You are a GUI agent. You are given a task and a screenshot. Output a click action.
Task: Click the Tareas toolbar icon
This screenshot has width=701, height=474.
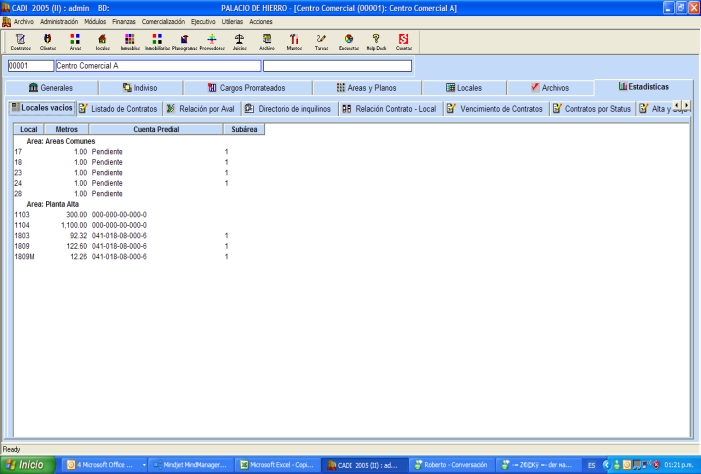tap(321, 40)
